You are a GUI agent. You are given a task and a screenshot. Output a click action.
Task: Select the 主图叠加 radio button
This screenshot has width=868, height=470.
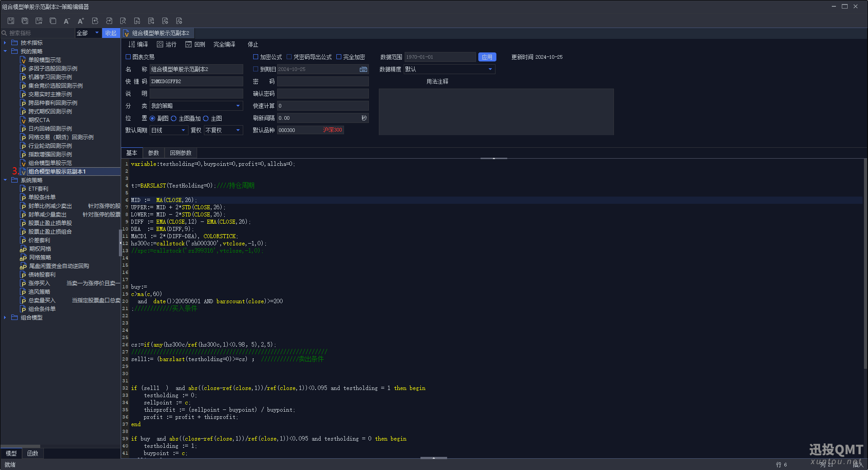tap(174, 118)
